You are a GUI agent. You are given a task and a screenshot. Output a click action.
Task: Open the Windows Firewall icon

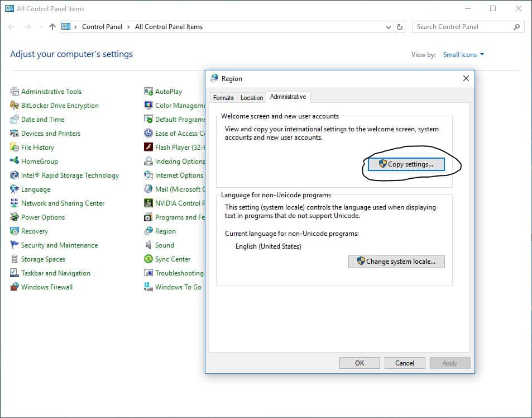15,287
